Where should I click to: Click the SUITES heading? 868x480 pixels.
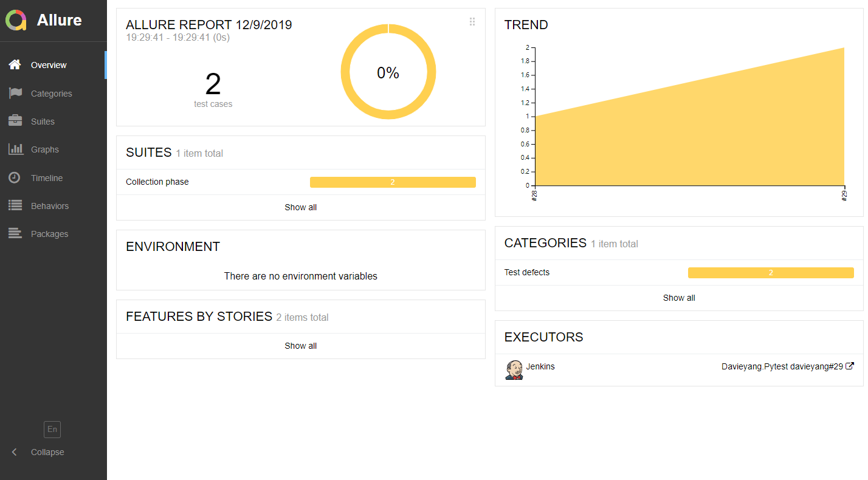point(149,153)
